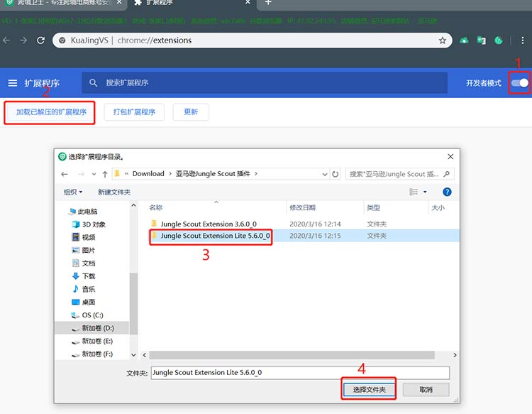Switch to the first browser tab
Image resolution: width=532 pixels, height=414 pixels.
(64, 3)
